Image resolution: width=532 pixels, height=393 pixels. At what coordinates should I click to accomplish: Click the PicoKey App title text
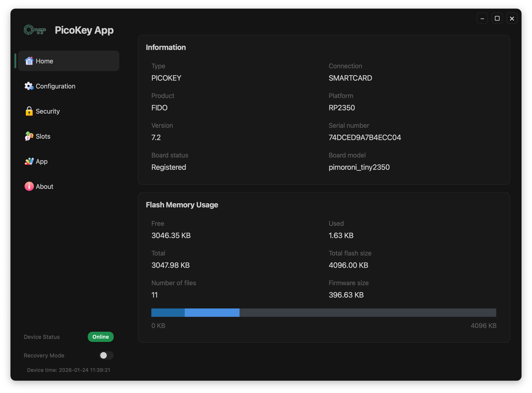click(84, 30)
